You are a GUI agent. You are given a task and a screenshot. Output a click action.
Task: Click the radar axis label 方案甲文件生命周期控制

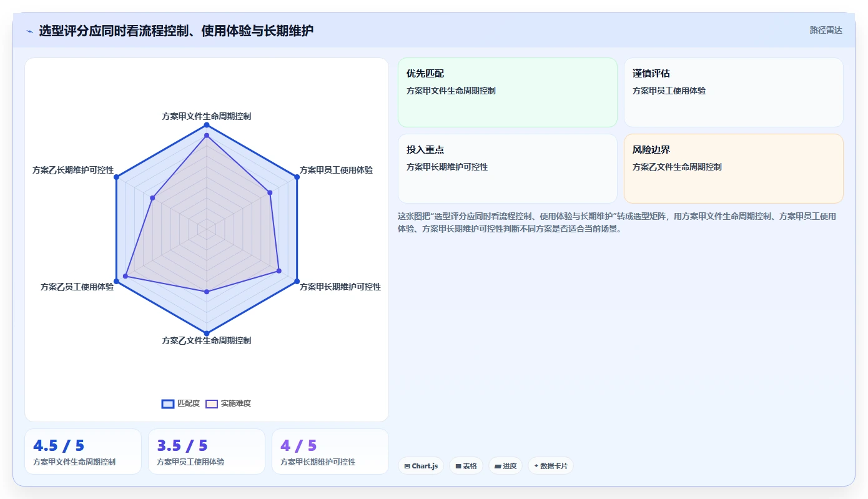click(207, 116)
